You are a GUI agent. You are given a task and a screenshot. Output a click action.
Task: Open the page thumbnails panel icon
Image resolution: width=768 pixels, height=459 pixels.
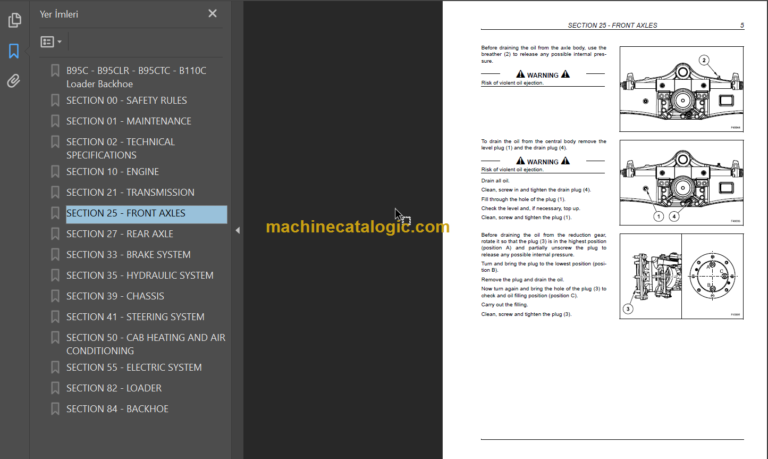[x=14, y=20]
